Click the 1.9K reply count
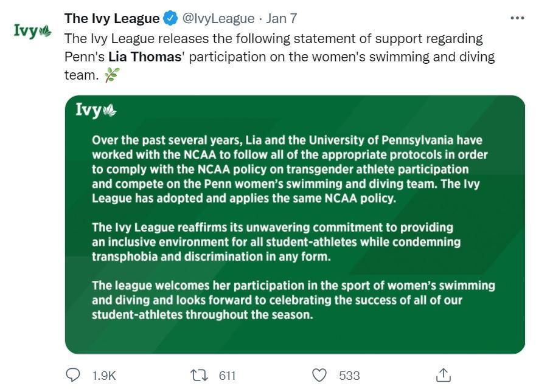The image size is (536, 392). [x=104, y=376]
